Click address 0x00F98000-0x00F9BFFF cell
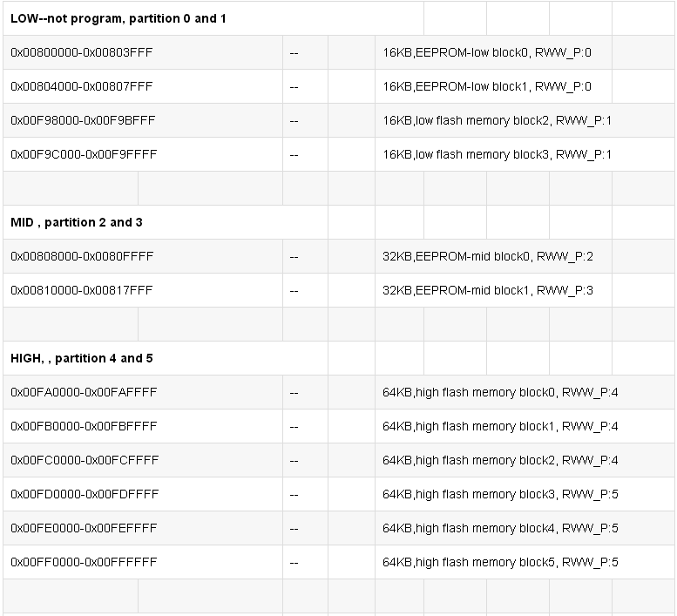Image resolution: width=677 pixels, height=616 pixels. click(83, 120)
